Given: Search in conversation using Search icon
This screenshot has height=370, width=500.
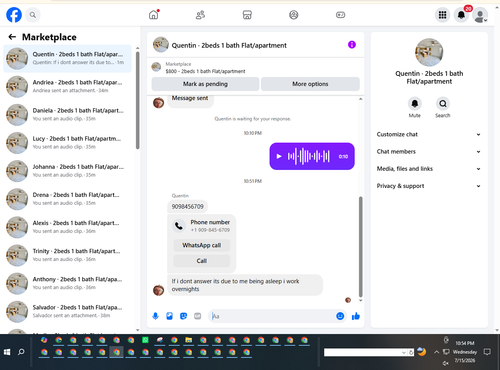Looking at the screenshot, I should coord(443,104).
